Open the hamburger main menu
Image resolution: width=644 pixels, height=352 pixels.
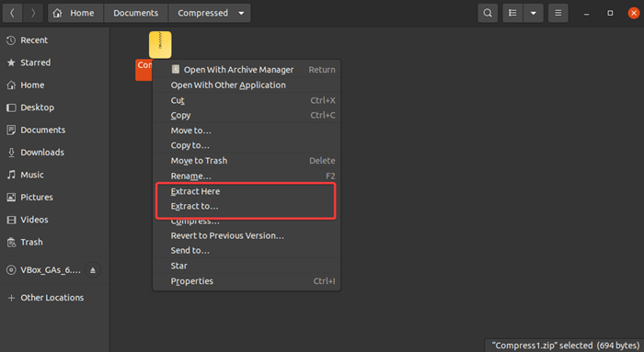click(558, 13)
